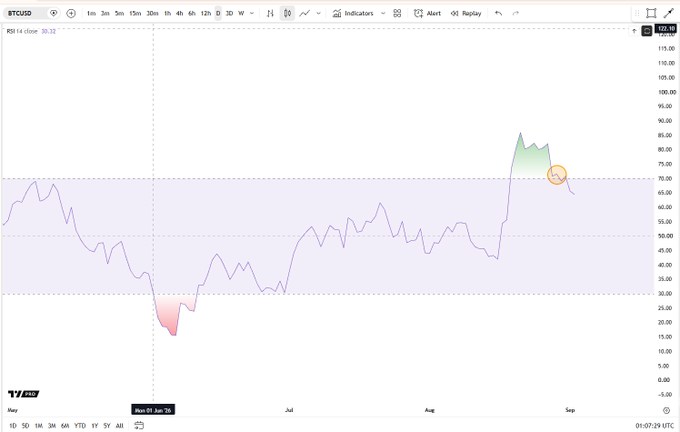Set range to 1M
Viewport: 680px width, 432px height.
click(39, 426)
